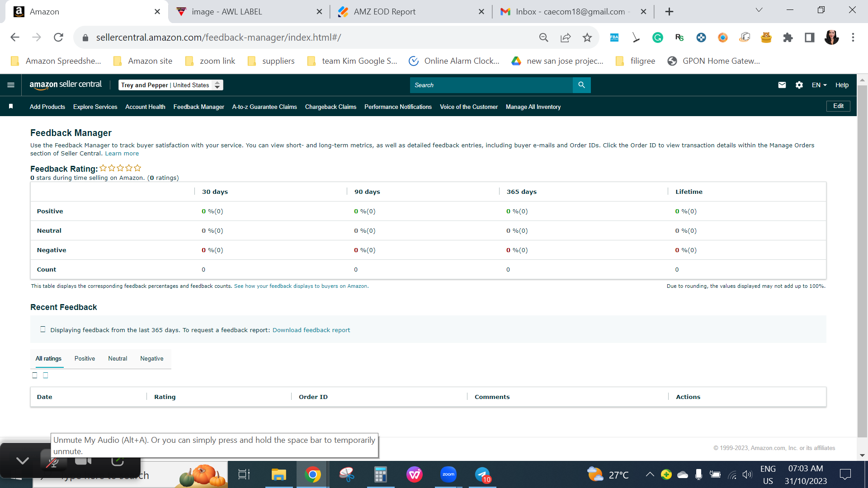This screenshot has height=488, width=868.
Task: Open the Seller Central messages envelope icon
Action: (782, 85)
